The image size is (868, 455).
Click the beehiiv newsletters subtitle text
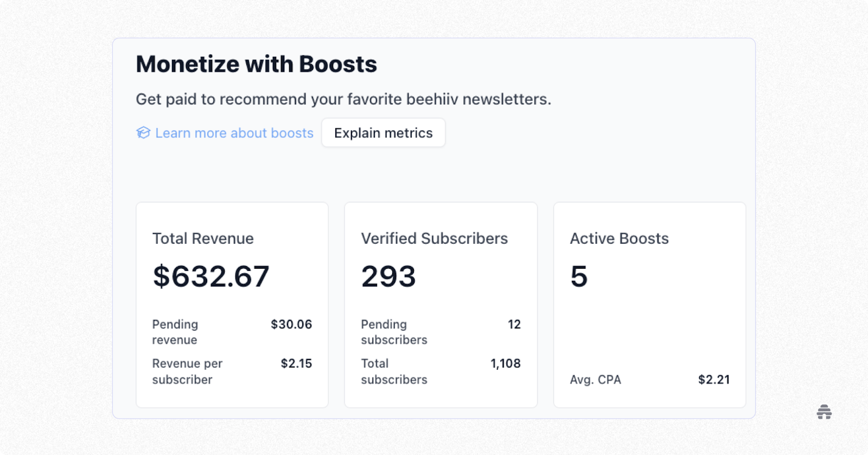[x=343, y=99]
